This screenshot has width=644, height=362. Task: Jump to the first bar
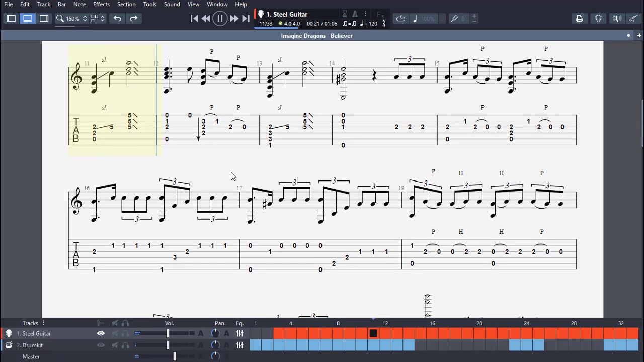[x=194, y=19]
